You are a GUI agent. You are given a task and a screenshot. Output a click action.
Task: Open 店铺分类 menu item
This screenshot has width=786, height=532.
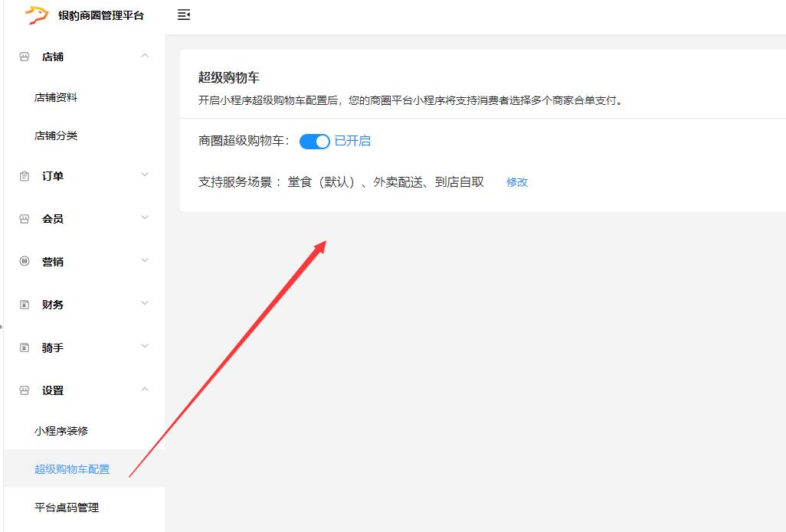click(56, 135)
